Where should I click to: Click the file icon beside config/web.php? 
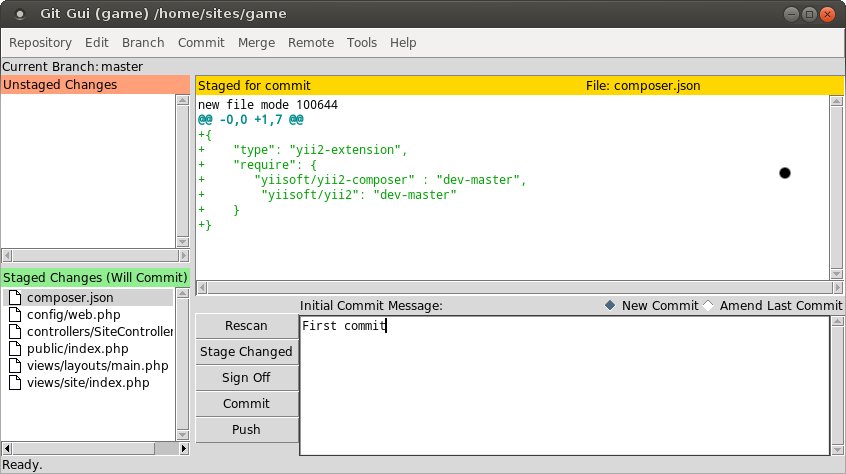point(15,315)
